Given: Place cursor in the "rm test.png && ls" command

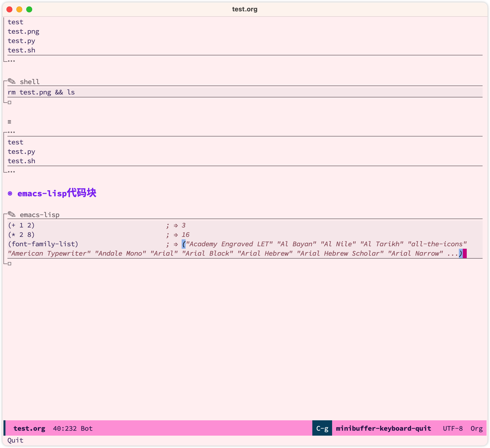Looking at the screenshot, I should pos(41,92).
